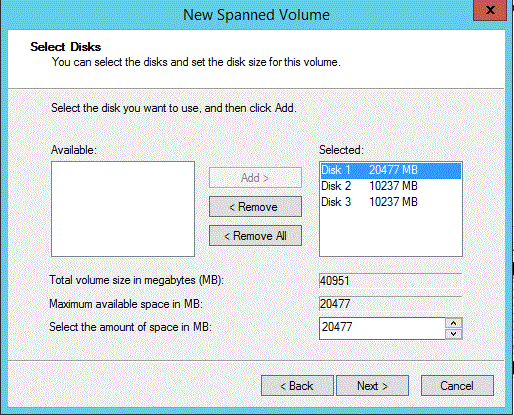Close the New Spanned Volume dialog
The width and height of the screenshot is (514, 415).
[x=490, y=10]
